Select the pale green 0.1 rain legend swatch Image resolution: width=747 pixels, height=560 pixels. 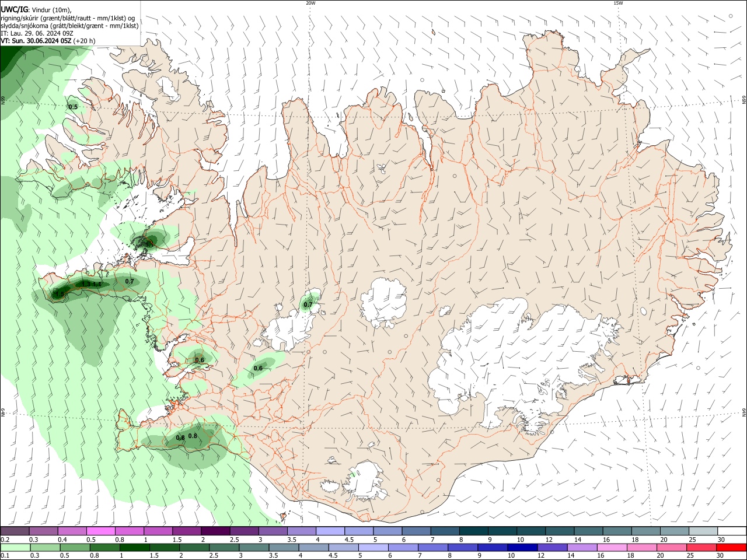[15, 547]
